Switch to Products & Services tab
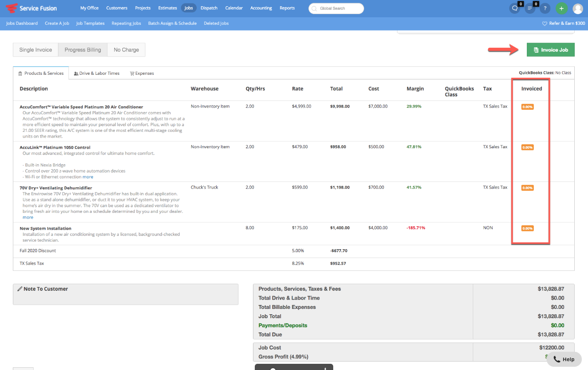 (x=41, y=73)
